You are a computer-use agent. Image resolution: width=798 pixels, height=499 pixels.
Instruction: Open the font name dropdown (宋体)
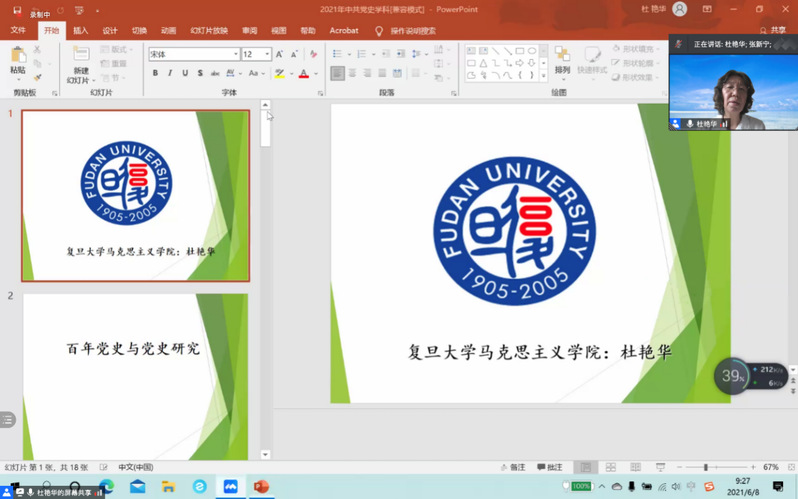click(236, 54)
